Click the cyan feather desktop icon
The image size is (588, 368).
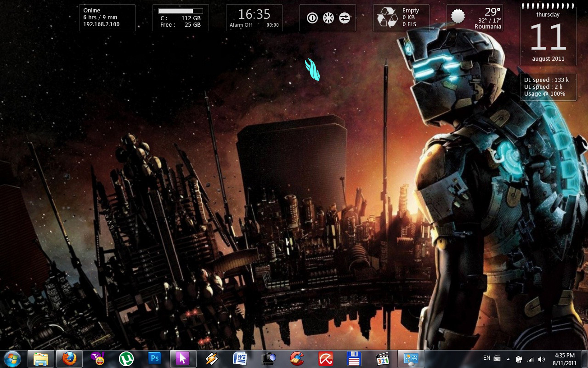312,69
